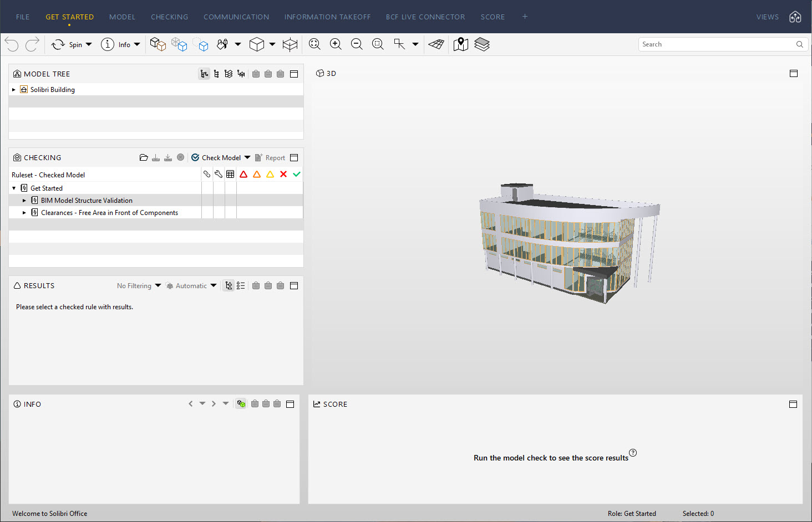Toggle red critical severity filter in Checking

tap(243, 173)
